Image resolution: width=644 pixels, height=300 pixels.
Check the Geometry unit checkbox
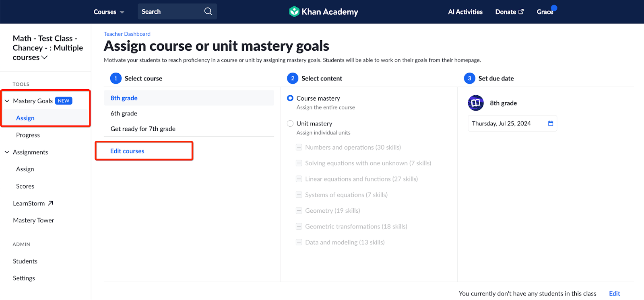pyautogui.click(x=299, y=210)
